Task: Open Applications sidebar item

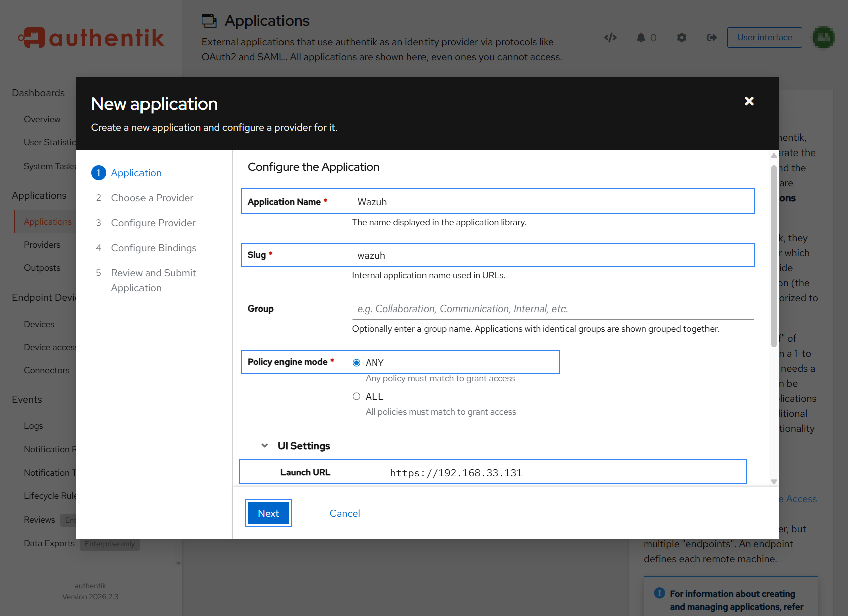Action: coord(47,222)
